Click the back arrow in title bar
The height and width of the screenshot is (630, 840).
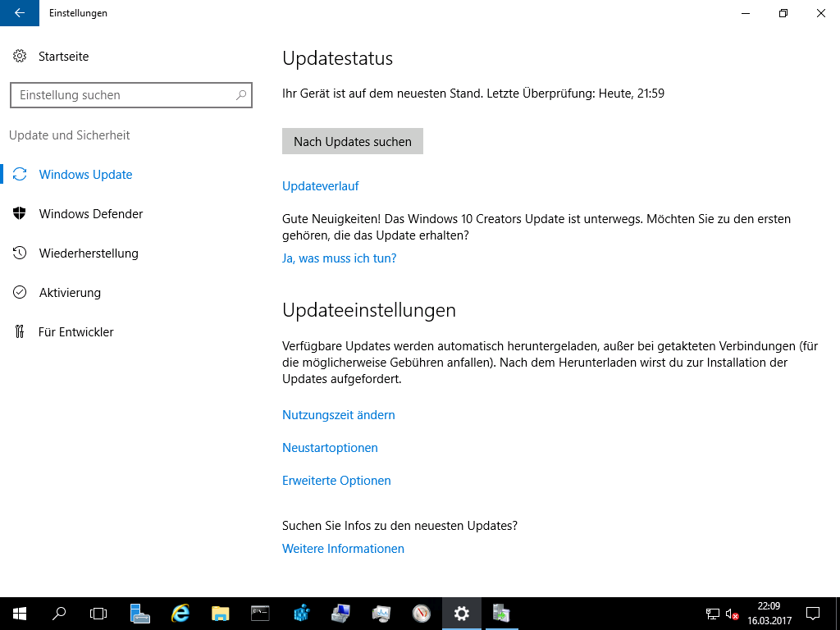coord(20,13)
